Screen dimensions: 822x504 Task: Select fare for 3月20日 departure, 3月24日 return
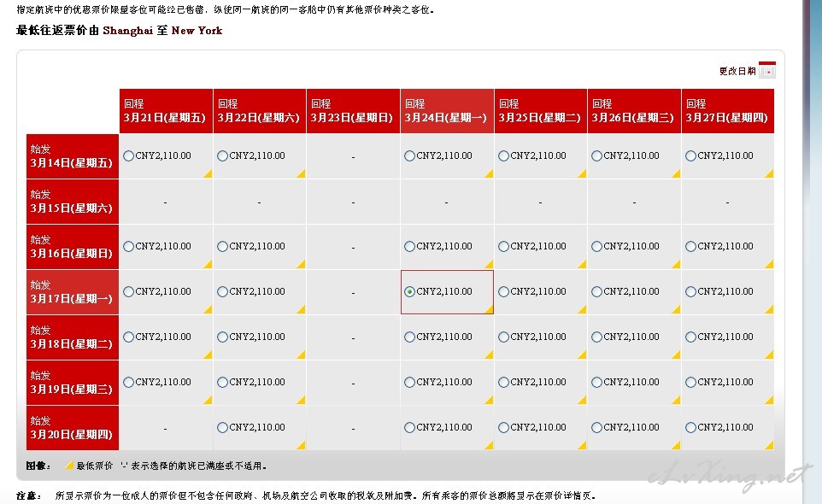click(x=409, y=427)
